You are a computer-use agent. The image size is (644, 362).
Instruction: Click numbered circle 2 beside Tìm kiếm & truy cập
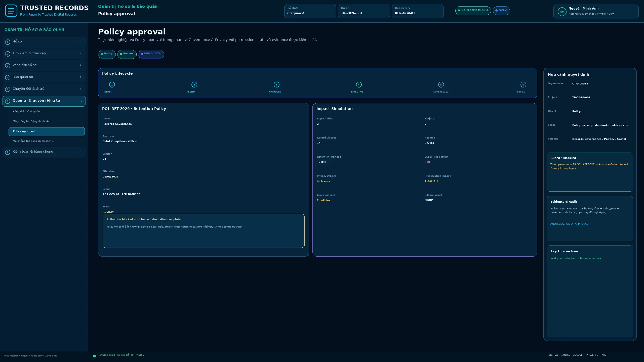point(8,54)
